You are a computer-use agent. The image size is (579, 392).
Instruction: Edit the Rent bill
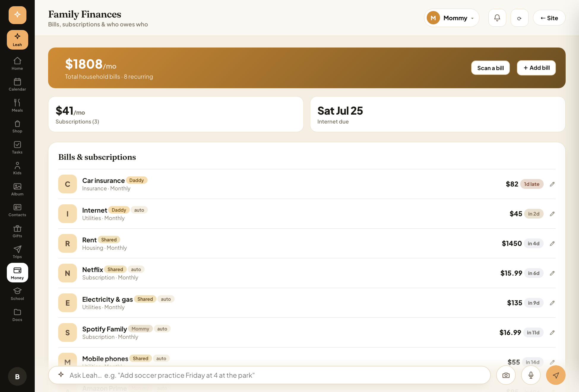point(552,244)
